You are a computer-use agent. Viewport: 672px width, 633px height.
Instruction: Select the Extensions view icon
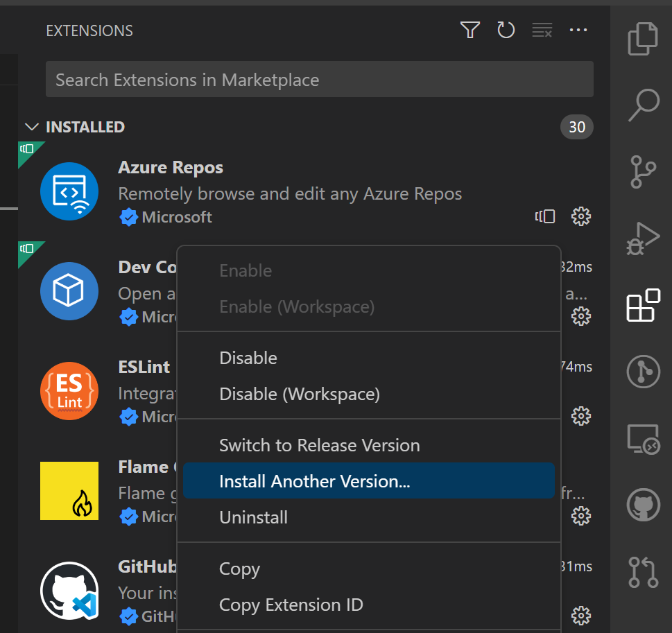click(643, 305)
